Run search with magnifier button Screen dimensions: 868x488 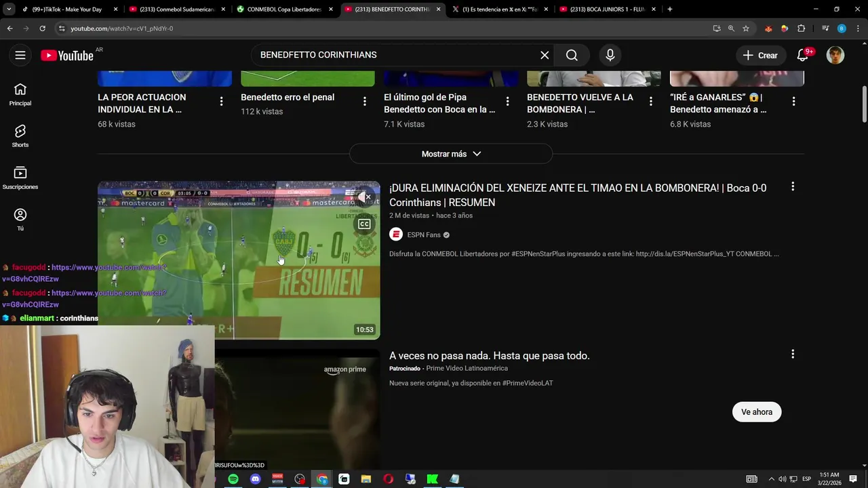click(572, 55)
